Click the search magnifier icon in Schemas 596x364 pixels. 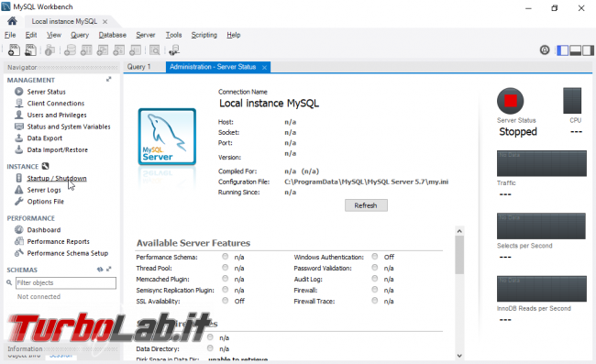coord(9,282)
